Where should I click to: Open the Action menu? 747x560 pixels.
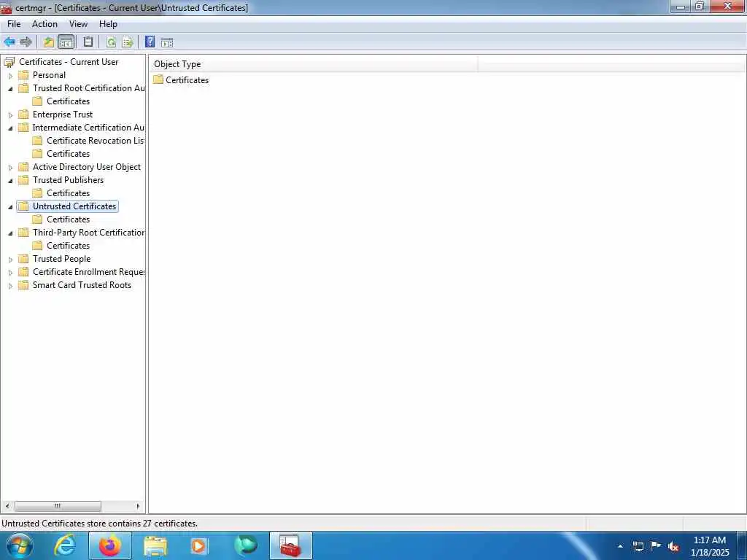[44, 24]
